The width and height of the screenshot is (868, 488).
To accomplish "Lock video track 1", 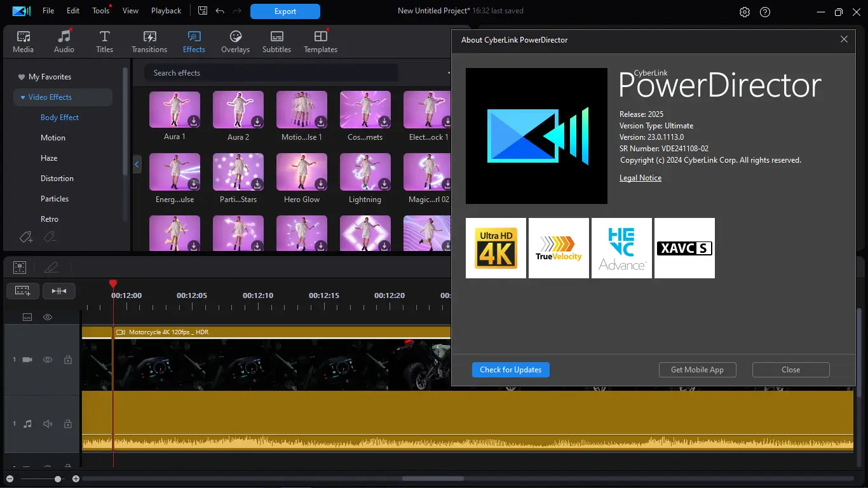I will pos(68,360).
